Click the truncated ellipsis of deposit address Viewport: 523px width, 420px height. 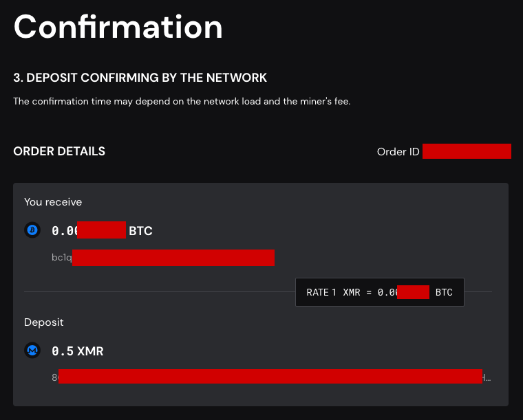[488, 379]
